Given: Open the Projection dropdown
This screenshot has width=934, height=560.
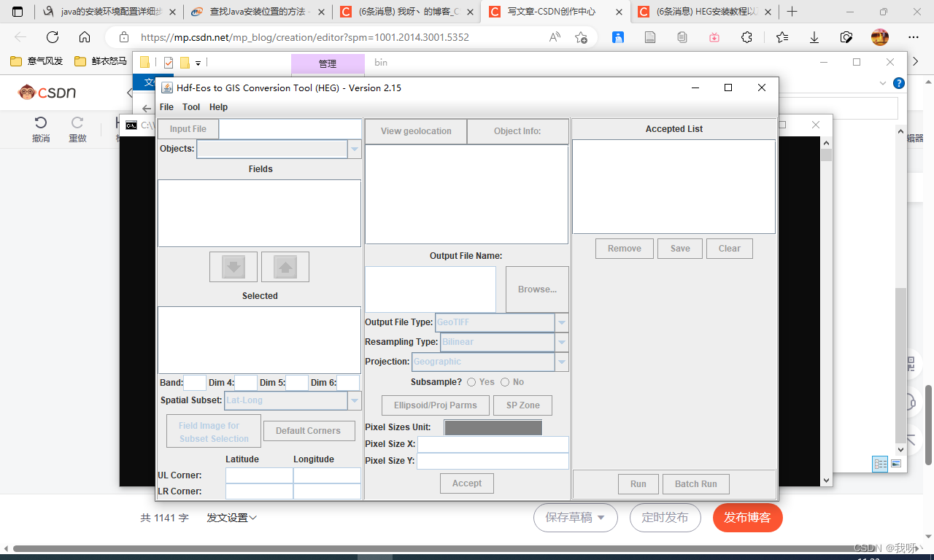Looking at the screenshot, I should 561,362.
